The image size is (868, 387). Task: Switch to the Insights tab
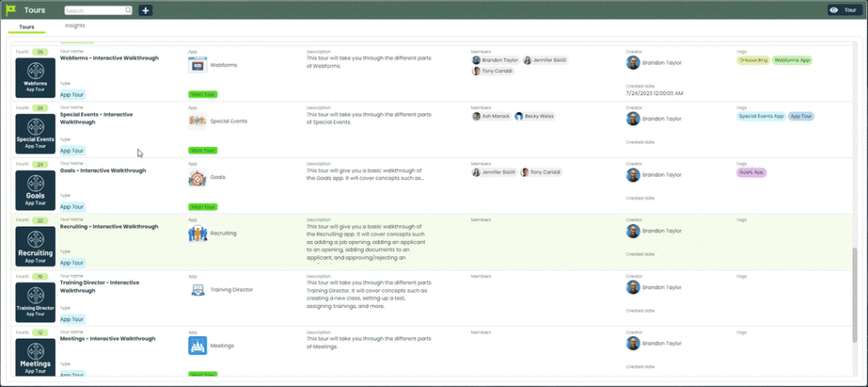coord(75,25)
